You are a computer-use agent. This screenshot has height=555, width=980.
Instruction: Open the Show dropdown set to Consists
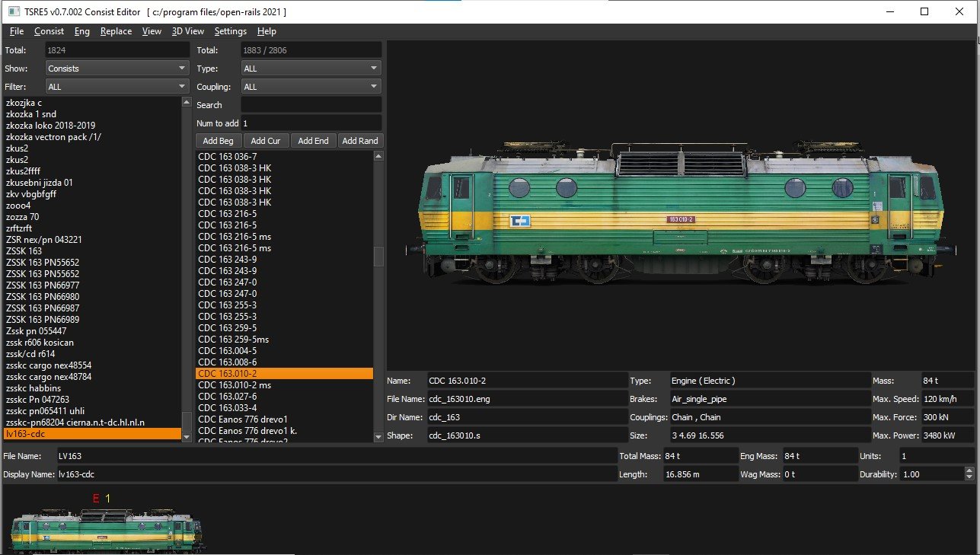[117, 69]
